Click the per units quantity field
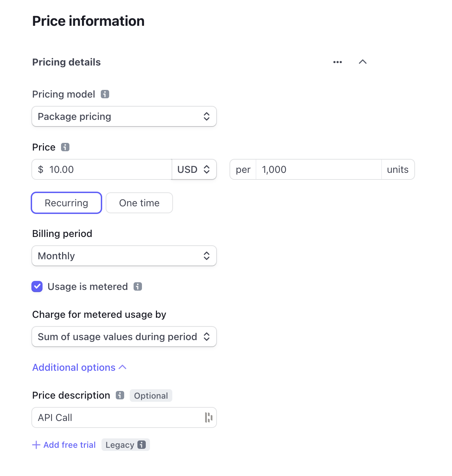This screenshot has height=476, width=452. click(x=318, y=169)
